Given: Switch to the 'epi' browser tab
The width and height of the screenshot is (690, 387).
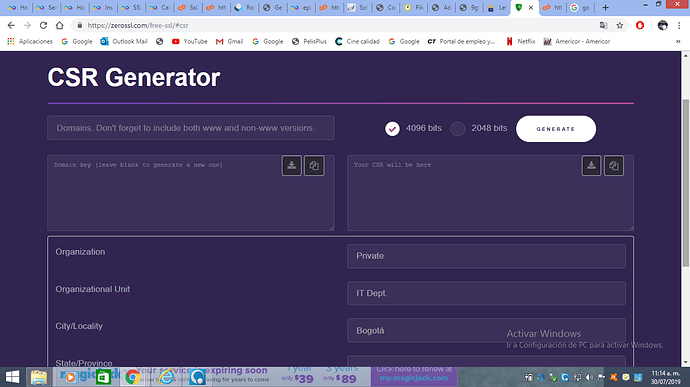Looking at the screenshot, I should [301, 7].
